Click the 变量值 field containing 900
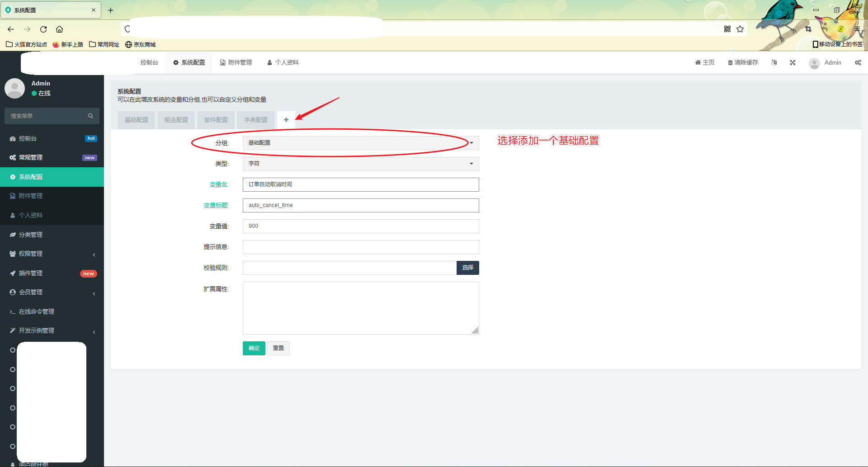Viewport: 868px width, 467px height. (x=361, y=226)
